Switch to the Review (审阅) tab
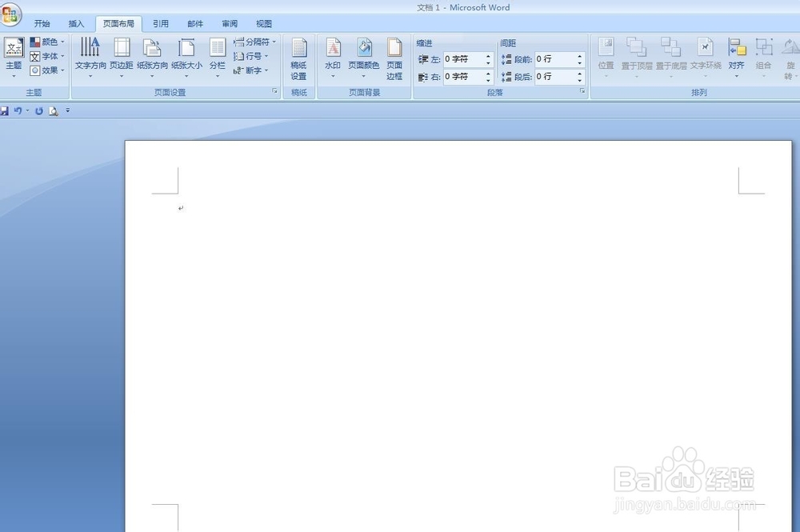The image size is (800, 532). pos(230,23)
